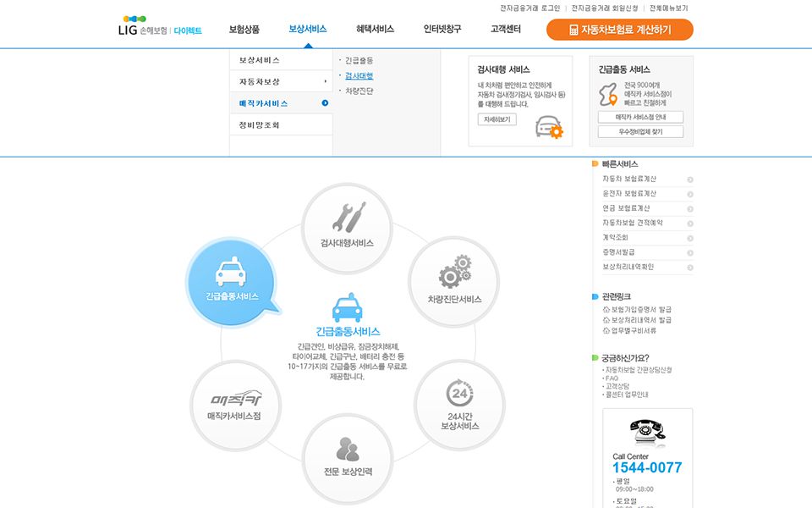Click the 자동차보험료 계산하기 orange button
Image resolution: width=812 pixels, height=508 pixels.
pos(619,30)
